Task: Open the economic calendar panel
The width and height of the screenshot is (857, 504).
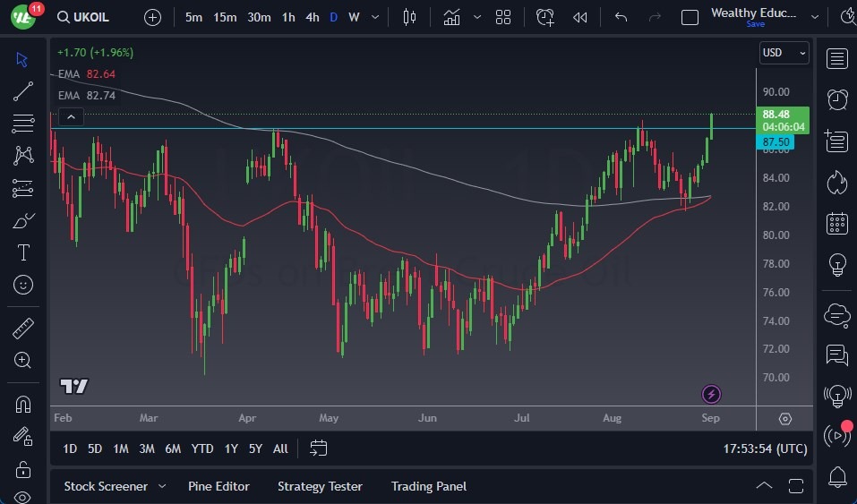Action: pos(837,223)
